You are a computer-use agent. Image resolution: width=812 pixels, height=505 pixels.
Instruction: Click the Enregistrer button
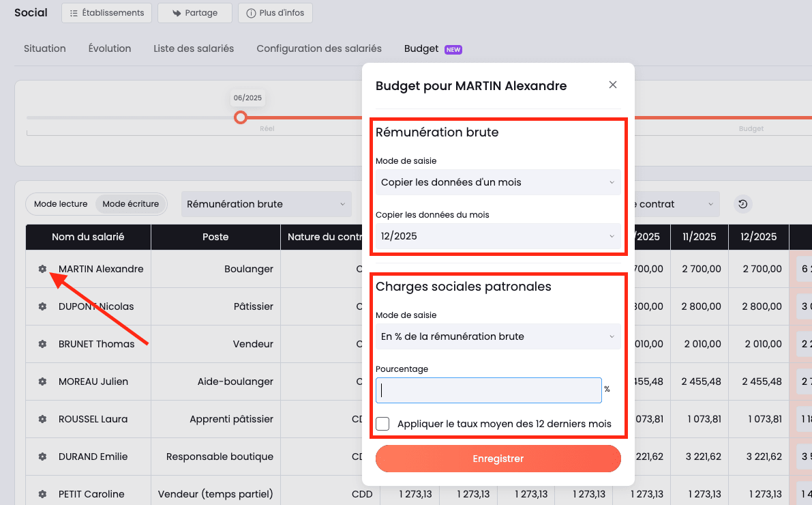point(498,459)
